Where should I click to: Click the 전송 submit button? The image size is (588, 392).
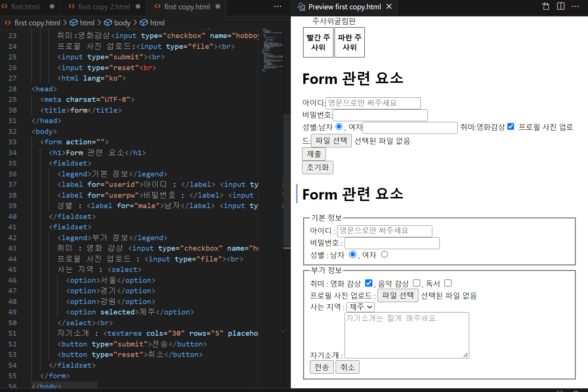(x=322, y=367)
